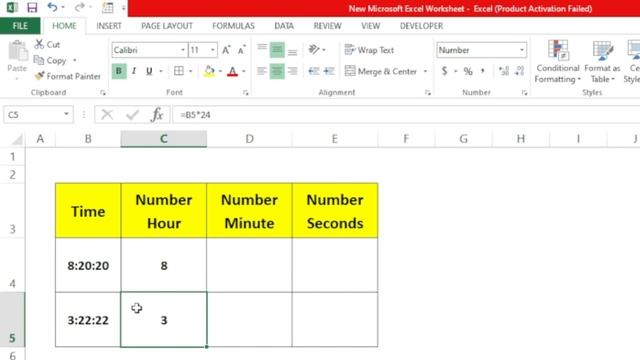The height and width of the screenshot is (360, 640).
Task: Open the Fill Color dropdown arrow
Action: (x=220, y=71)
